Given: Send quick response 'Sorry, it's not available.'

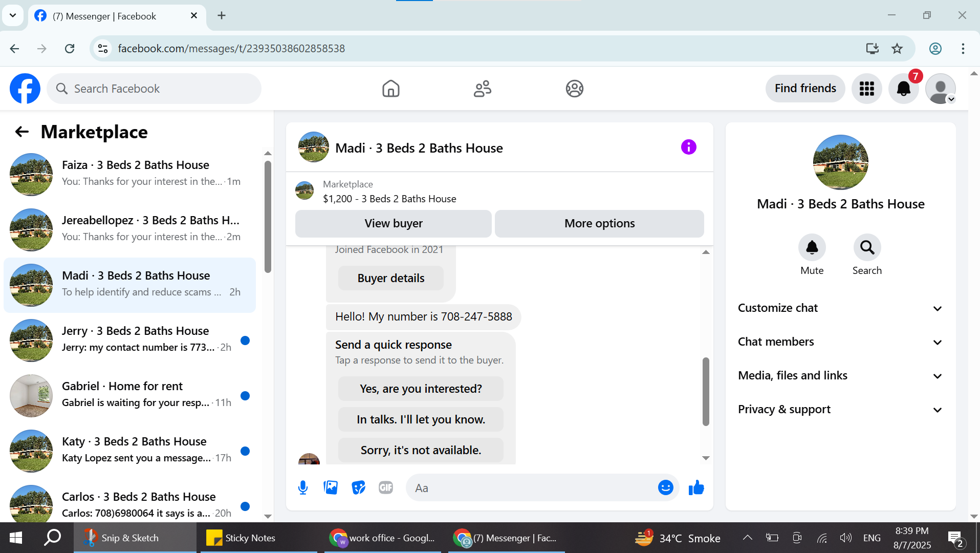Looking at the screenshot, I should click(421, 450).
